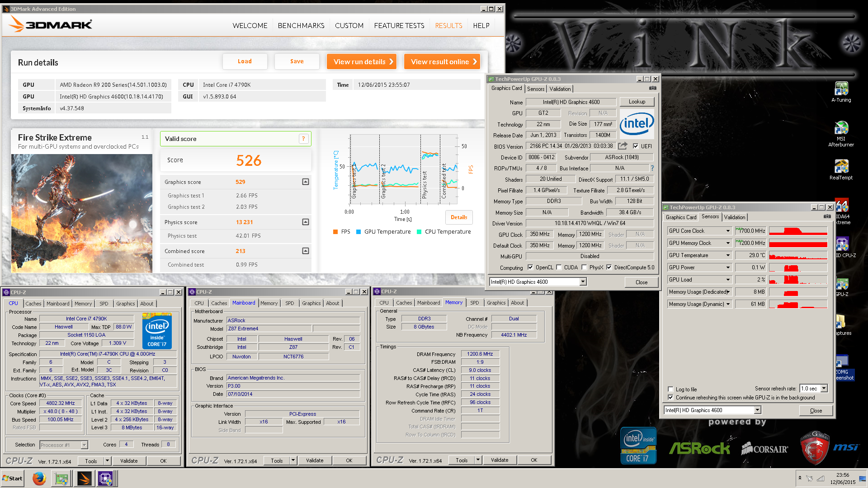
Task: Click the CPU Temperature green legend swatch
Action: 419,232
